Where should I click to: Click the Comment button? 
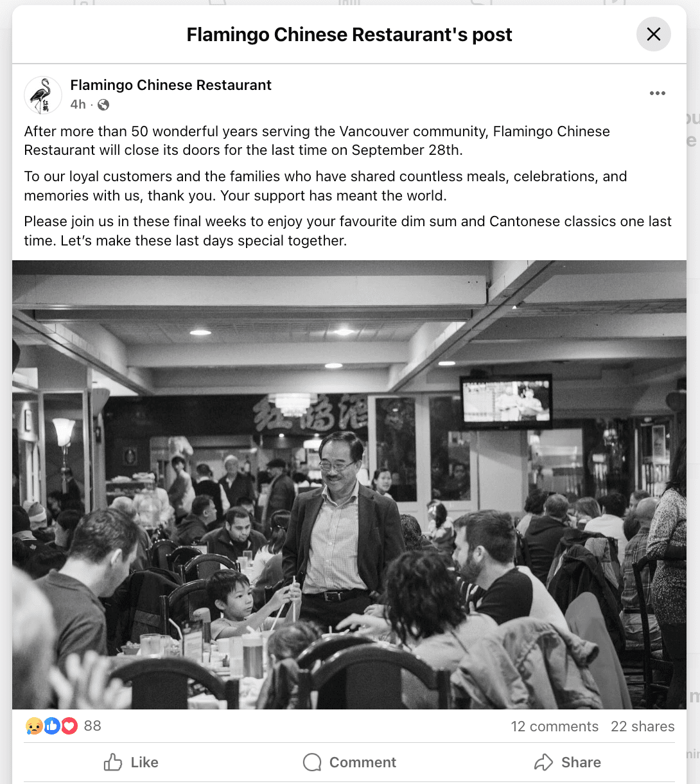tap(349, 762)
